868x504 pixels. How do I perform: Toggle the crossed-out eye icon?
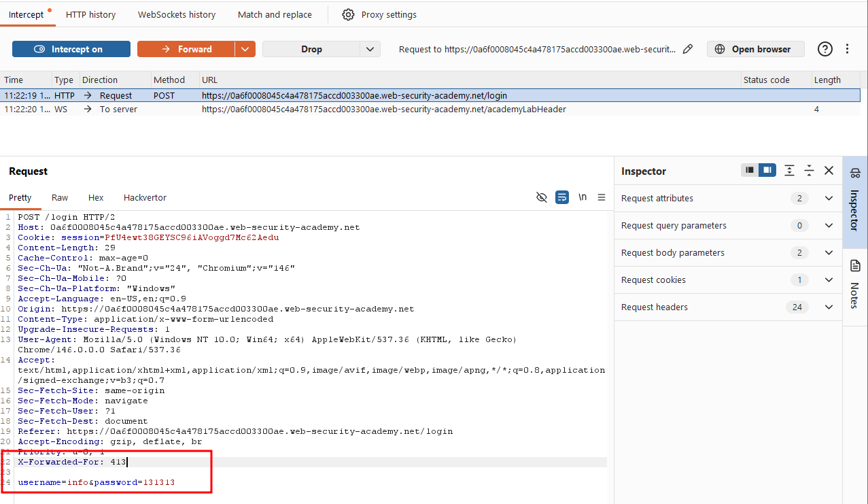pyautogui.click(x=542, y=197)
